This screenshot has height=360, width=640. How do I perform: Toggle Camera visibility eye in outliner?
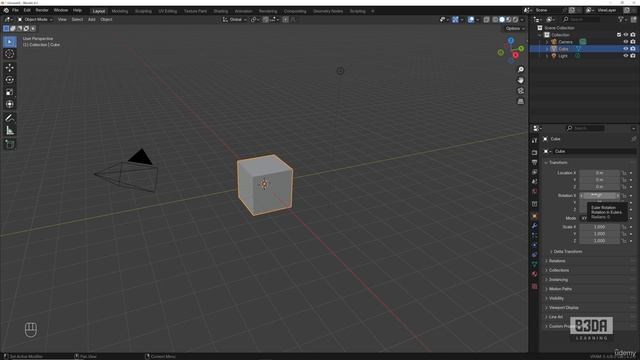coord(626,42)
